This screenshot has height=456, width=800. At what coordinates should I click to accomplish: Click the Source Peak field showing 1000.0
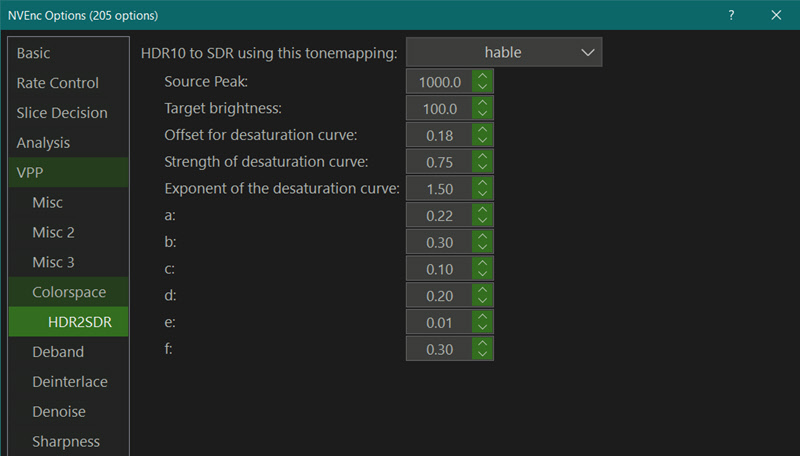[x=439, y=82]
